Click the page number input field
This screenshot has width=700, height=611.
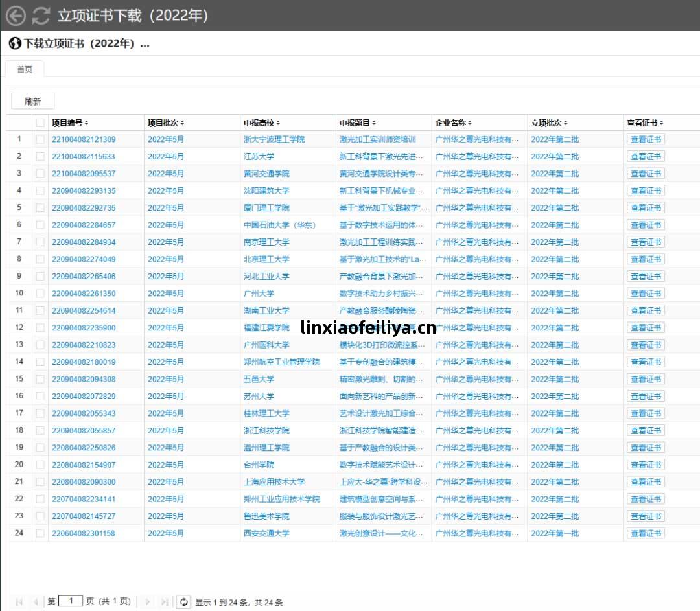point(71,601)
